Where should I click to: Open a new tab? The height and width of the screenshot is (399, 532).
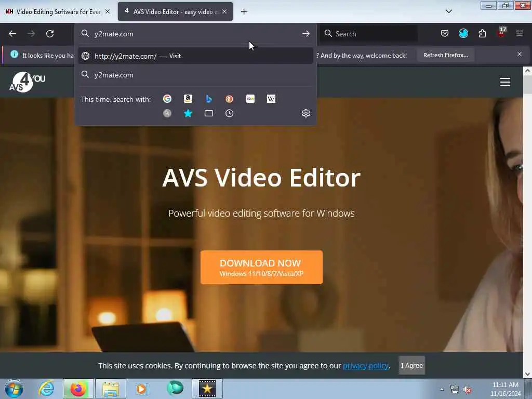244,12
